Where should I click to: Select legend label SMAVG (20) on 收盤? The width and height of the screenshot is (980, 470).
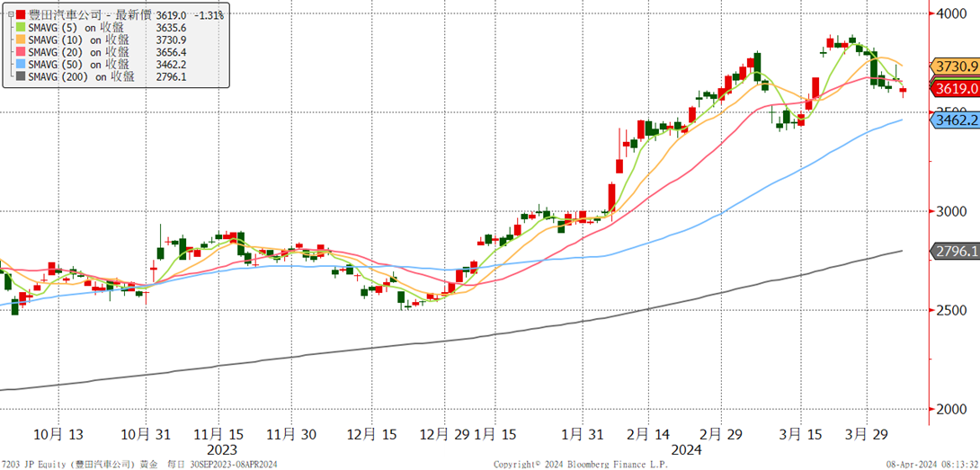click(x=79, y=52)
